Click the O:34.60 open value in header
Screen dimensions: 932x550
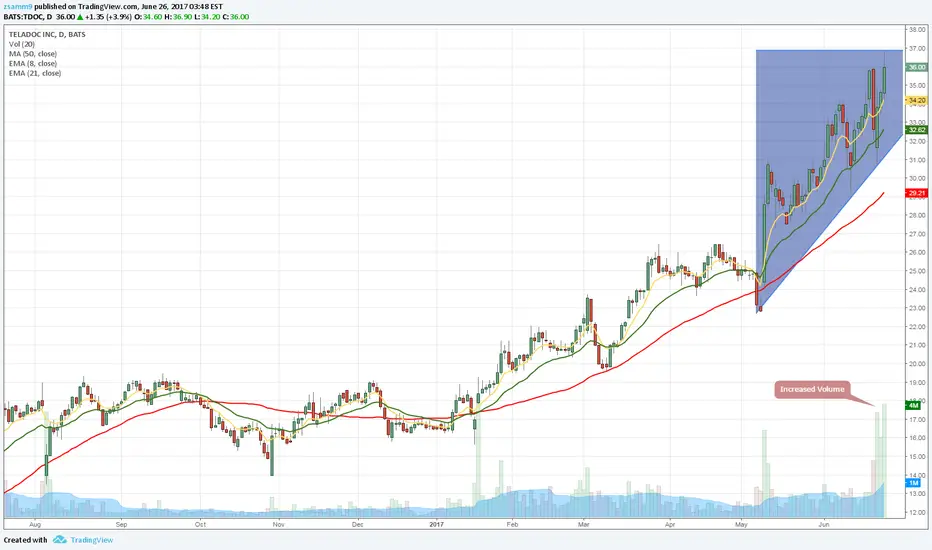pyautogui.click(x=148, y=17)
